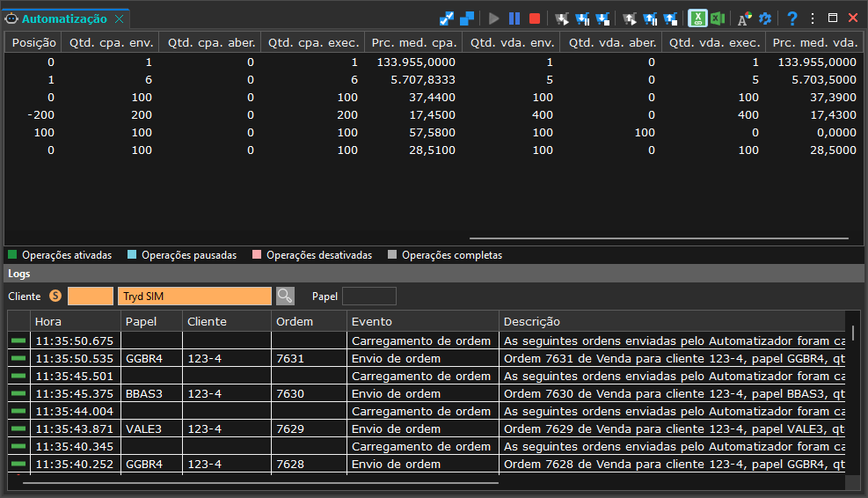
Task: Click the Papel input field in Logs
Action: [x=369, y=297]
